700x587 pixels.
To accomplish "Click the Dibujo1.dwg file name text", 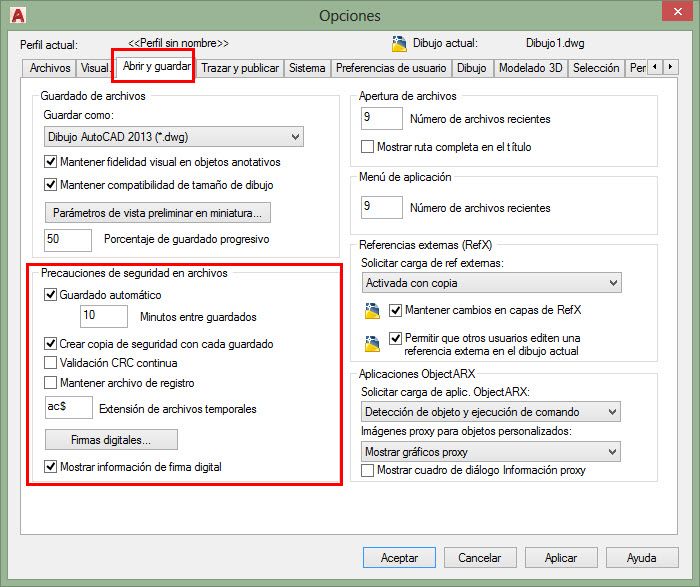I will pyautogui.click(x=555, y=43).
